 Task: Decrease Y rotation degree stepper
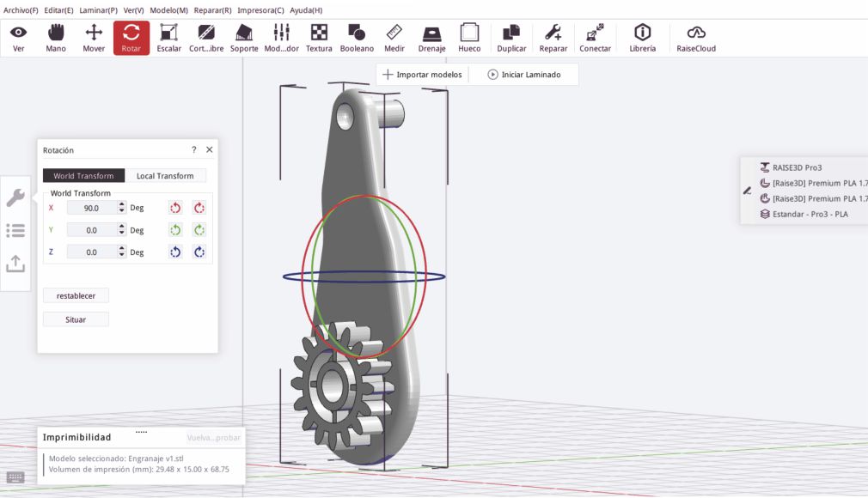122,233
